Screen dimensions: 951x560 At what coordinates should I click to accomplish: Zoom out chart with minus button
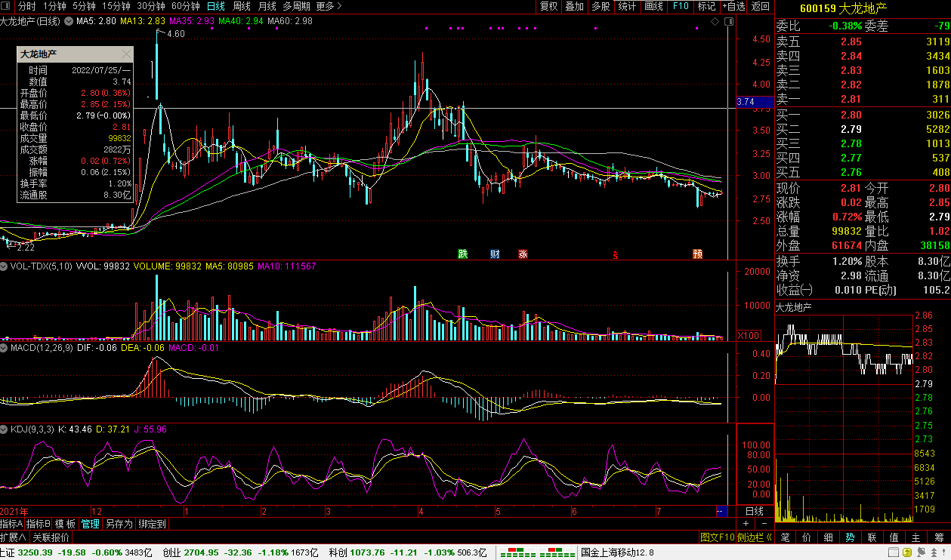(x=764, y=524)
